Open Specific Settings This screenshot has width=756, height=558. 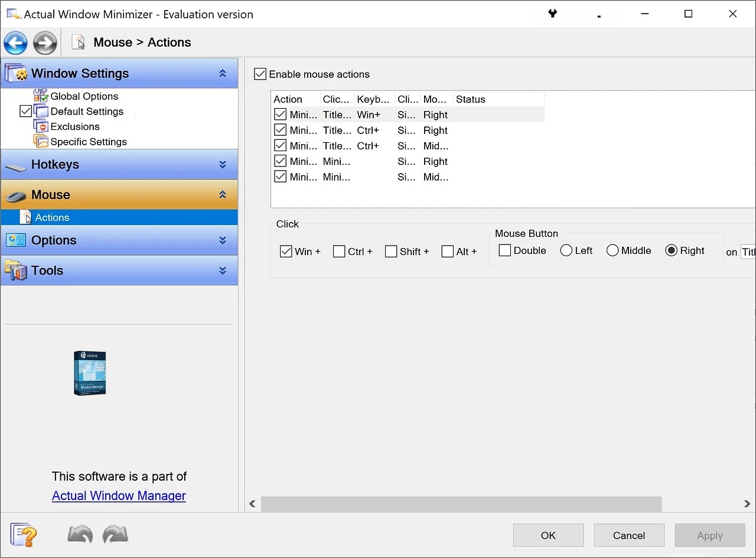pos(89,141)
